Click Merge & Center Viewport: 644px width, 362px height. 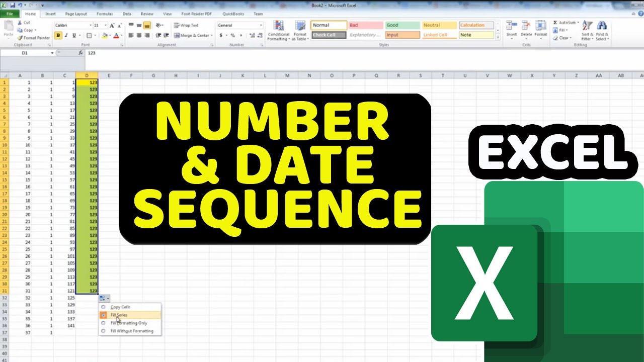coord(193,35)
